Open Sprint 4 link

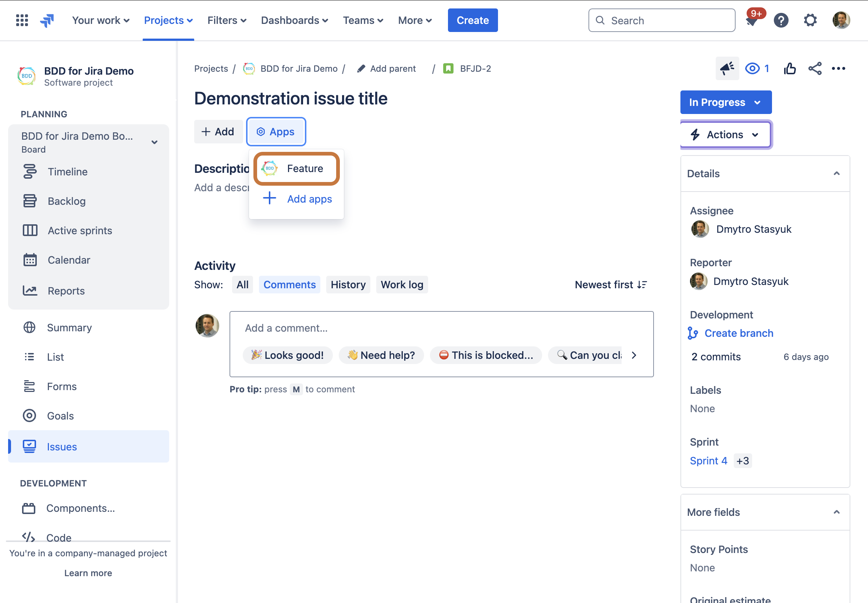[x=708, y=461]
